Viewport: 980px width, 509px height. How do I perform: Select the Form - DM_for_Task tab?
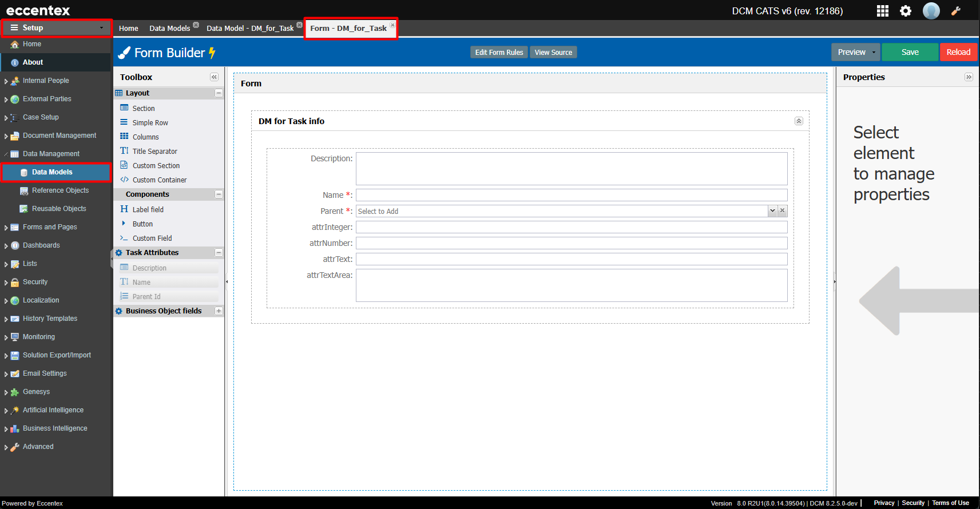pyautogui.click(x=348, y=28)
